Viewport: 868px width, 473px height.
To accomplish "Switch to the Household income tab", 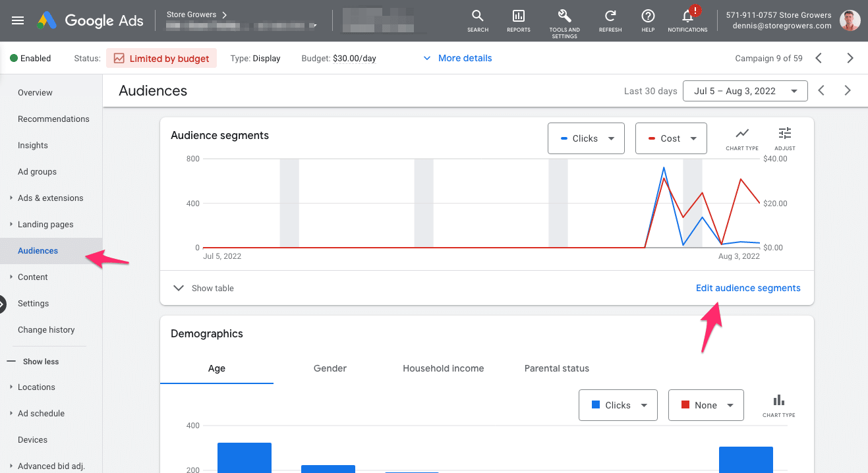I will [x=444, y=368].
